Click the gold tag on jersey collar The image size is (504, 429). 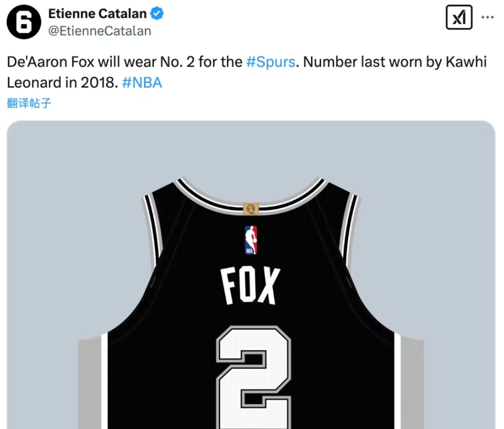251,209
